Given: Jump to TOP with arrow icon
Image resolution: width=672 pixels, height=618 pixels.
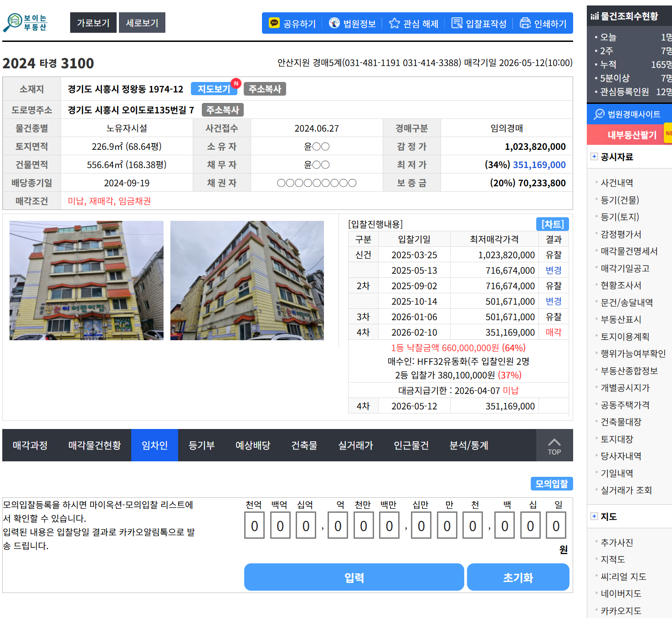Looking at the screenshot, I should (554, 445).
